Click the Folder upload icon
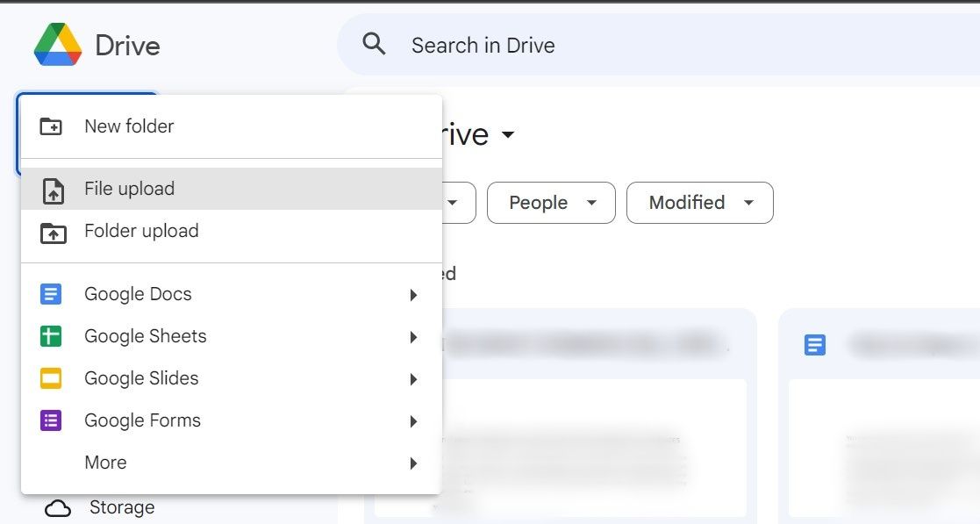The width and height of the screenshot is (980, 524). pyautogui.click(x=52, y=231)
